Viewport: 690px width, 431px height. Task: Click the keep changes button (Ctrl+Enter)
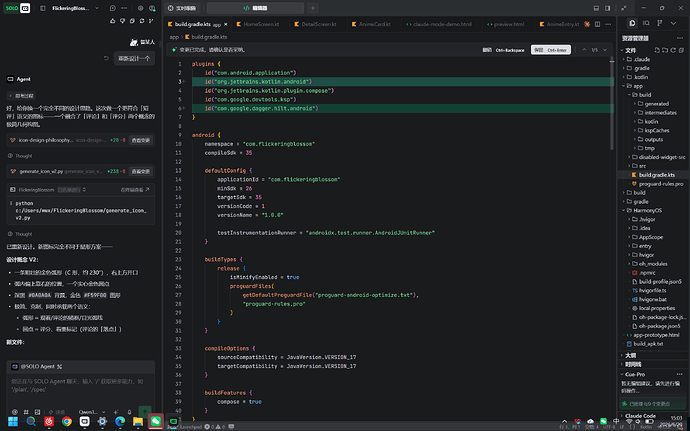[551, 50]
